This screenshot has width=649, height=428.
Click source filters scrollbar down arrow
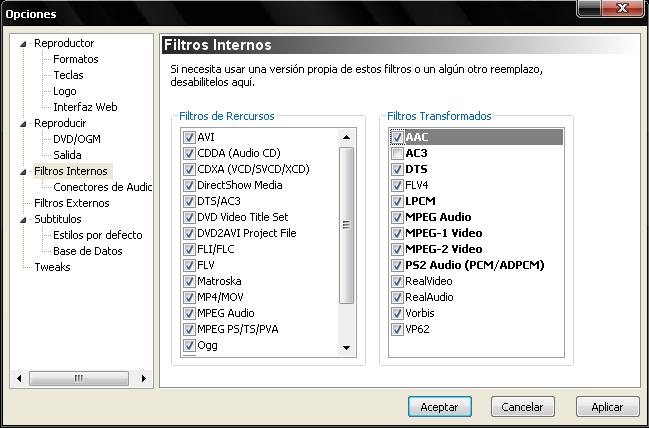click(x=346, y=348)
